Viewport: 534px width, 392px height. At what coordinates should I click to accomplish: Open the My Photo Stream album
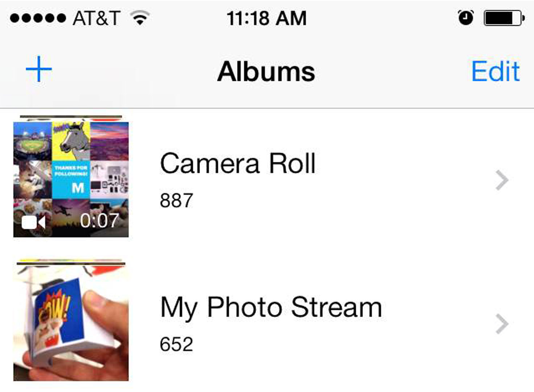271,307
